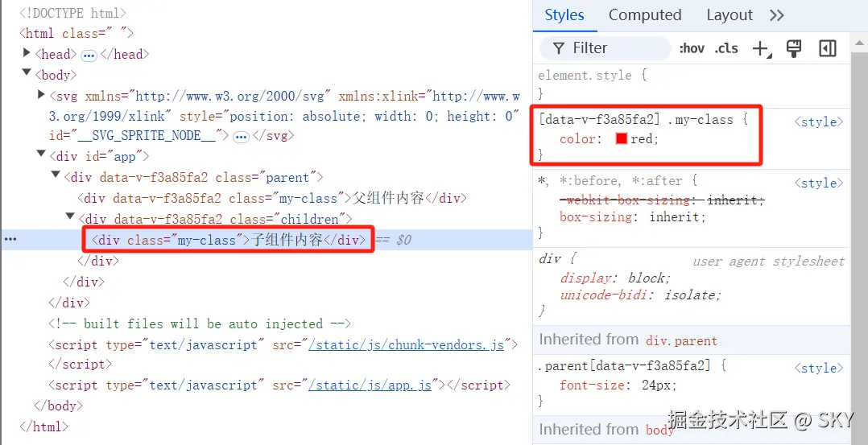The height and width of the screenshot is (445, 868).
Task: Add a new style rule with plus icon
Action: coord(762,49)
